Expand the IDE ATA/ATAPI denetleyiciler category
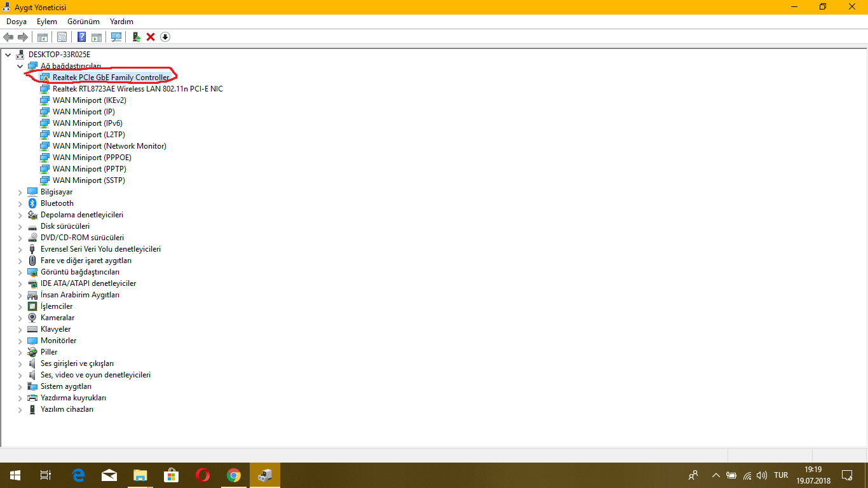 20,283
